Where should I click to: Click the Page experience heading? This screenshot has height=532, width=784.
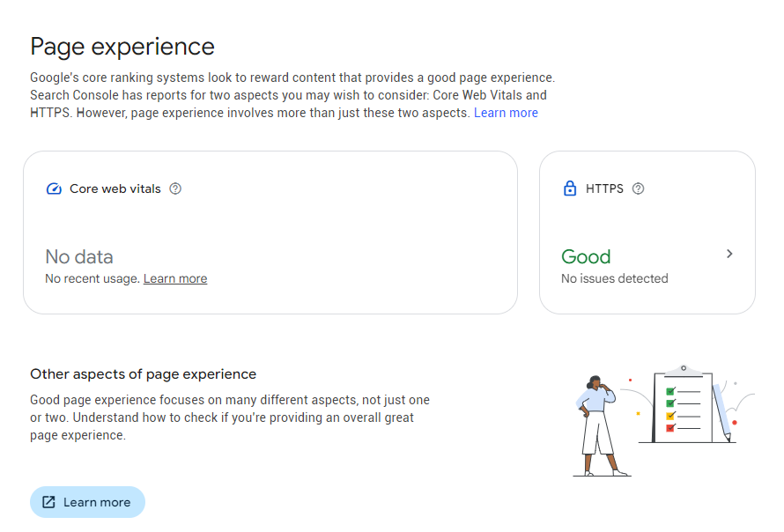click(122, 47)
